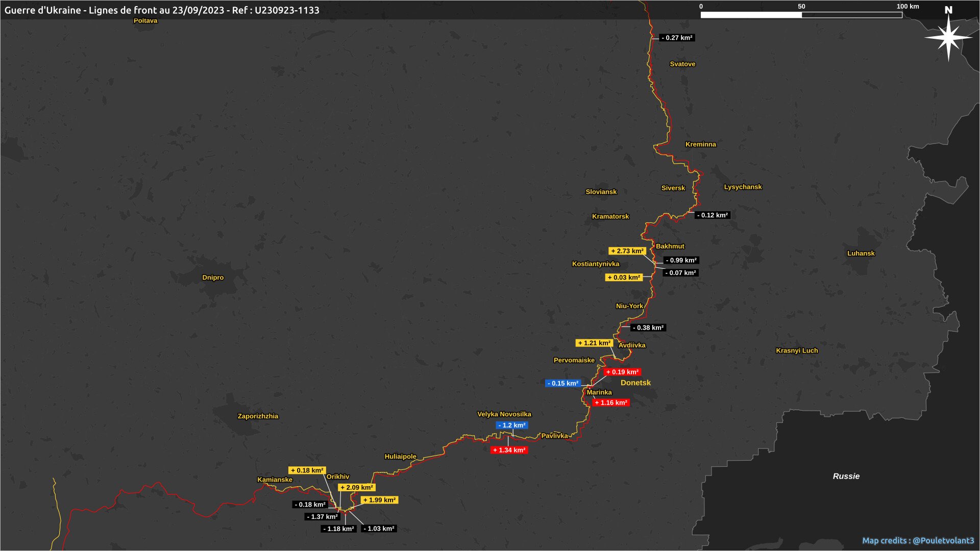Screen dimensions: 980x551
Task: Click the - 0.27 km² label near Svatove
Action: 677,38
